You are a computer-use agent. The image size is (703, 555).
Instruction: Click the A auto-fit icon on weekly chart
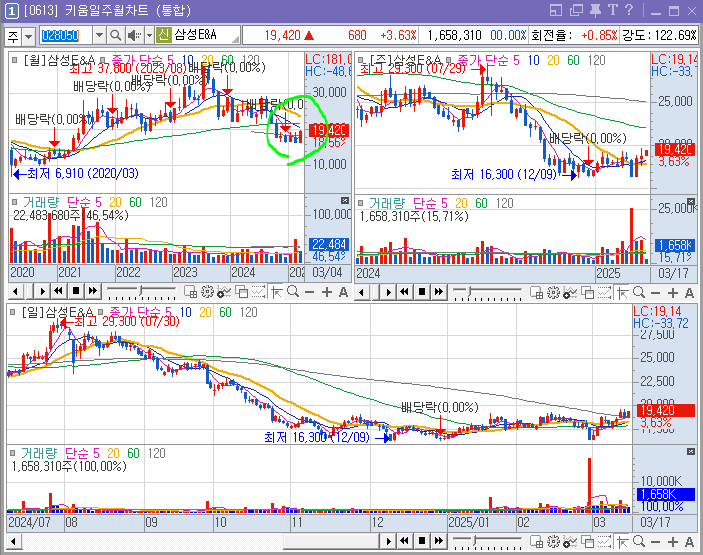coord(689,292)
